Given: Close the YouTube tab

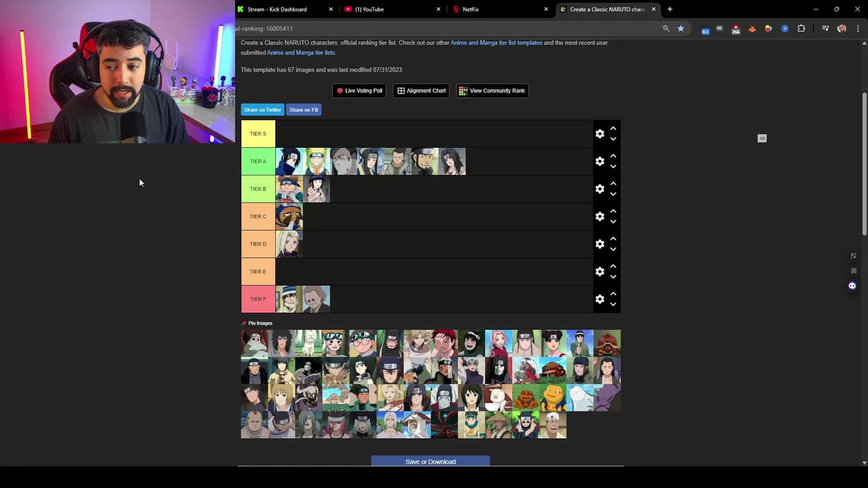Looking at the screenshot, I should [438, 9].
